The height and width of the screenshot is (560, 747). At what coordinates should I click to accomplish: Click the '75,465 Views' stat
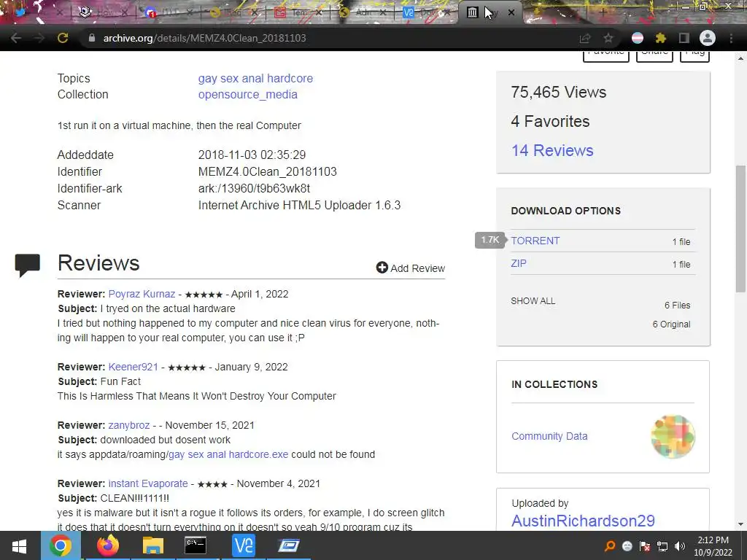[558, 92]
